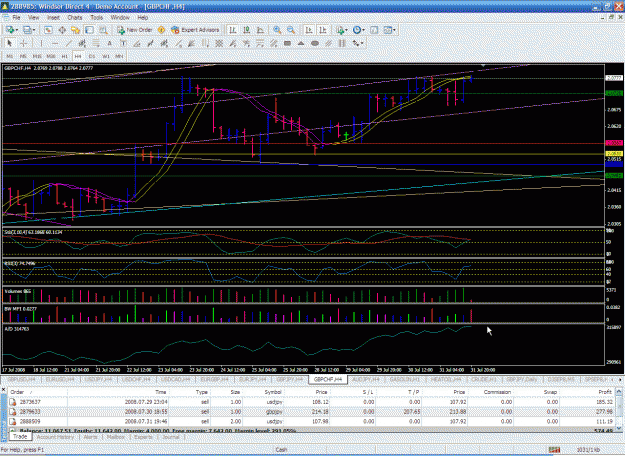Select the arrow Cursor tool
The height and width of the screenshot is (456, 625).
(10, 43)
